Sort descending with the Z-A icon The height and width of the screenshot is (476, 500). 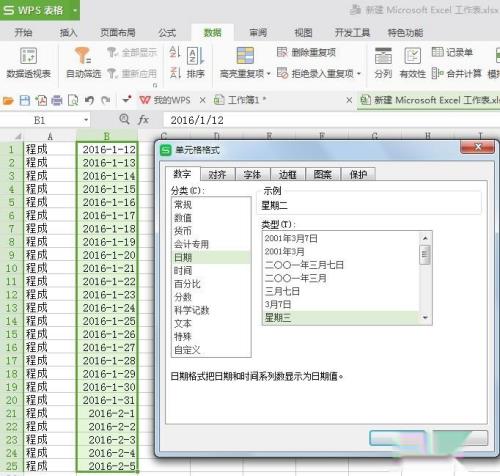[x=175, y=73]
